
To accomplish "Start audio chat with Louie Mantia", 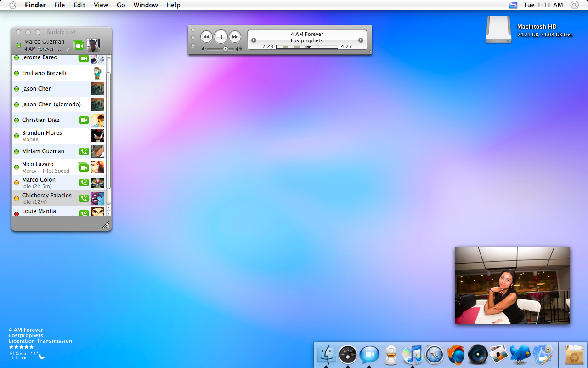I will (84, 213).
